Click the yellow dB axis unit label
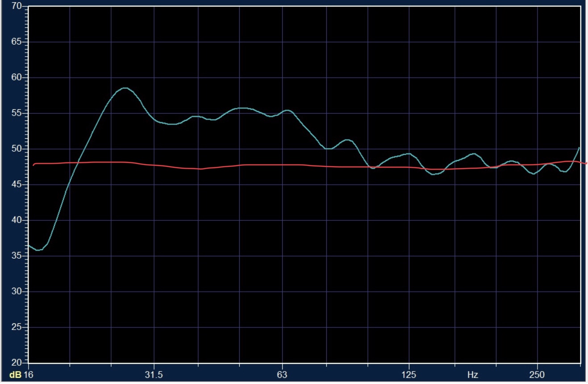This screenshot has height=384, width=588. click(16, 375)
